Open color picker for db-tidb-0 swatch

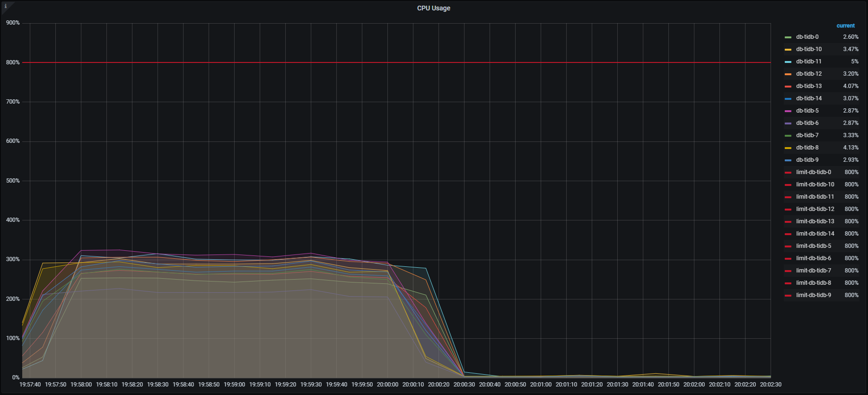click(788, 37)
